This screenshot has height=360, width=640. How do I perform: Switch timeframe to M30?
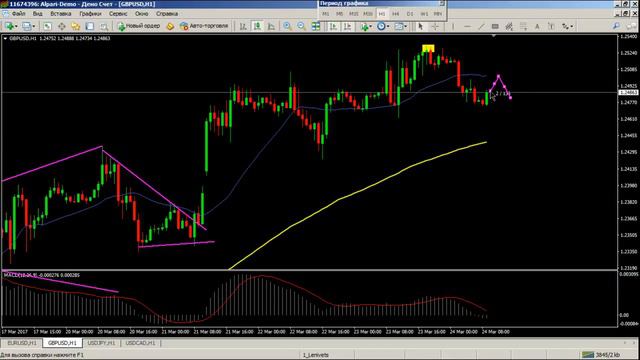pyautogui.click(x=368, y=13)
